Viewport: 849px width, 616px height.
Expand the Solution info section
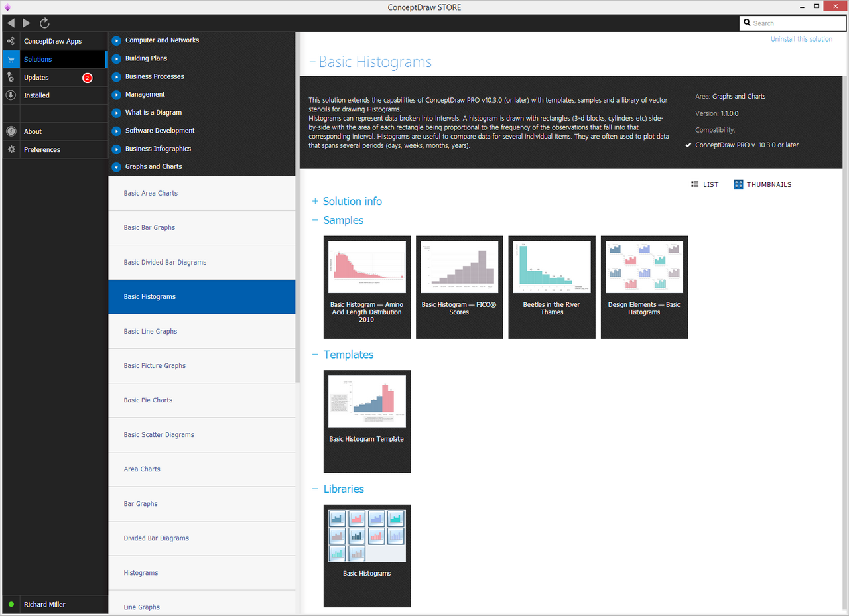pos(315,202)
